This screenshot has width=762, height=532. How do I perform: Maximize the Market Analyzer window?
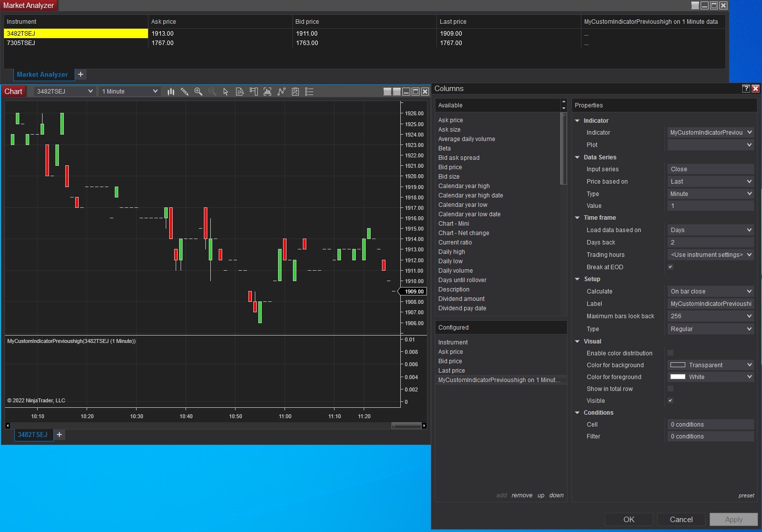(714, 5)
